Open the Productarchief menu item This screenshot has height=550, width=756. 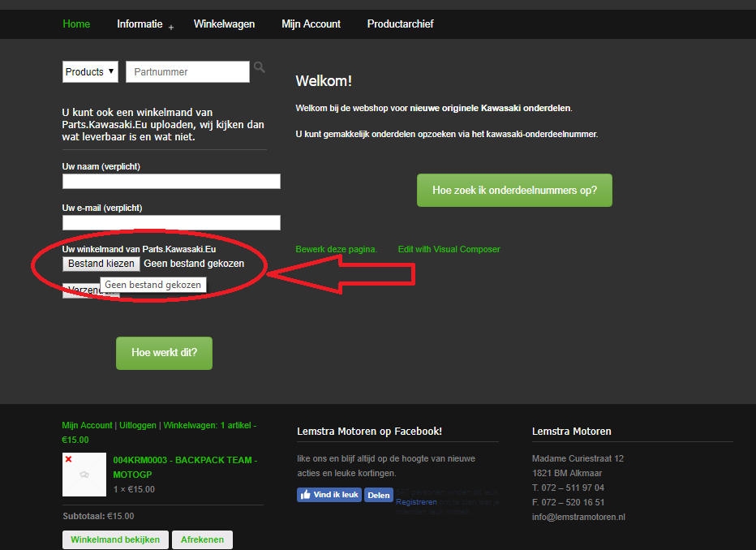(x=400, y=24)
